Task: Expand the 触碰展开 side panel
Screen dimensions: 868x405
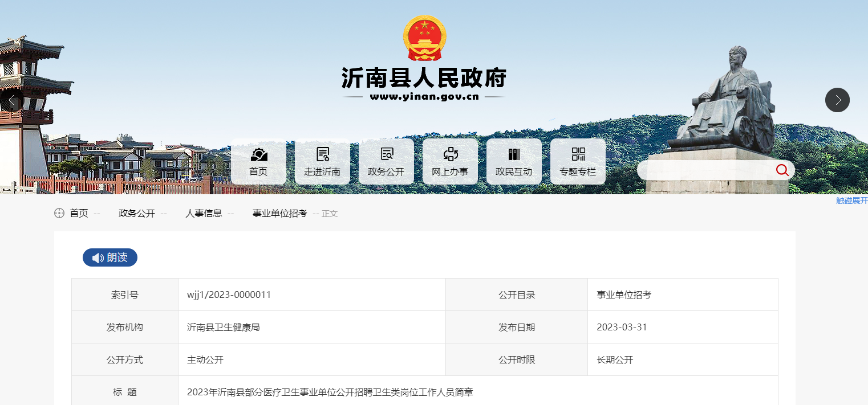Action: (x=851, y=201)
